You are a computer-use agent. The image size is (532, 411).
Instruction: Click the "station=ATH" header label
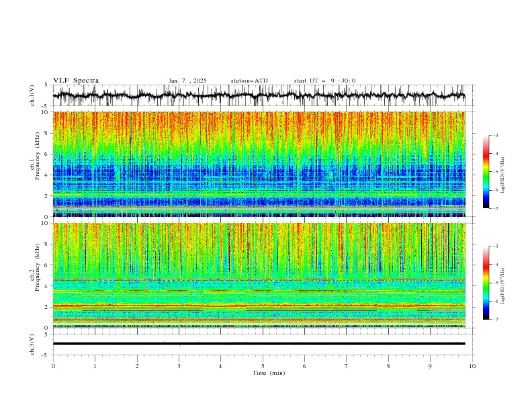(x=249, y=81)
